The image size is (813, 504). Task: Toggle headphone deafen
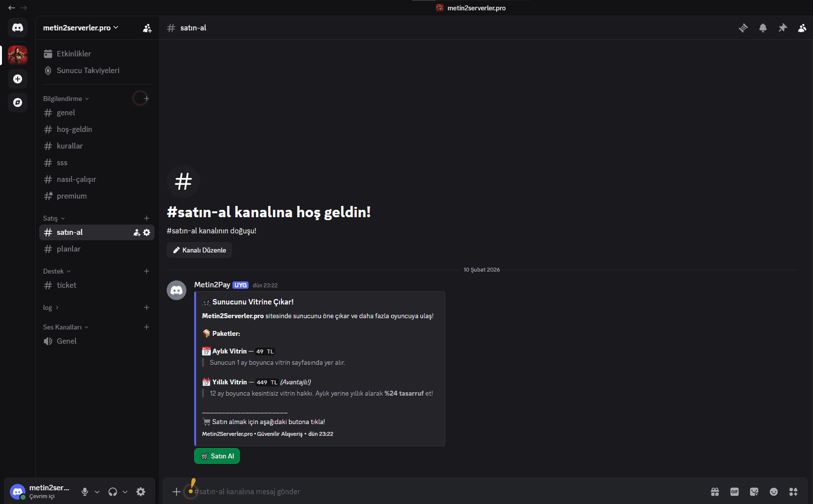click(113, 492)
